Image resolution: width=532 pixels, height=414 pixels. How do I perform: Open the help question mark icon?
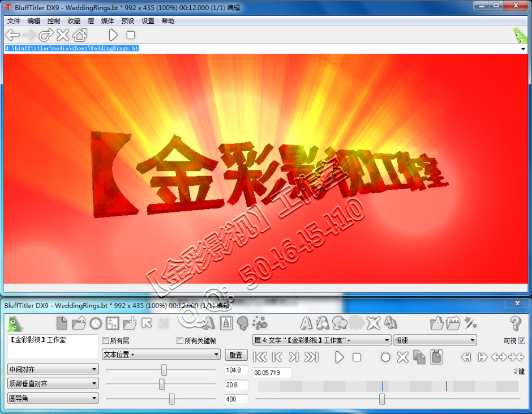click(x=515, y=323)
